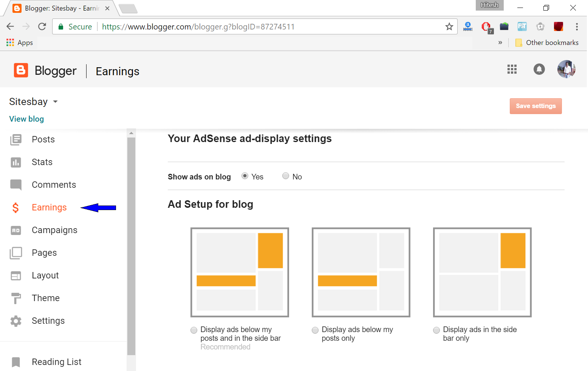The width and height of the screenshot is (588, 371).
Task: Bookmark page with the star icon
Action: (x=449, y=26)
